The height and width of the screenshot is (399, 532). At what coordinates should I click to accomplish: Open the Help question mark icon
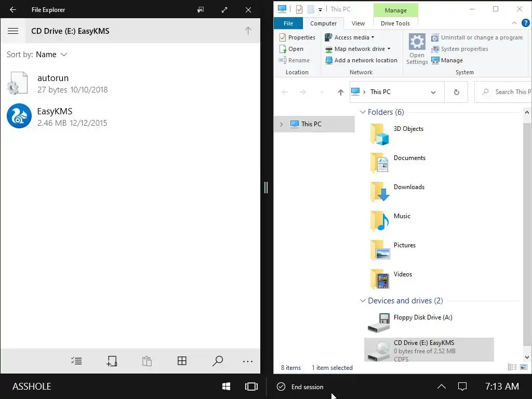(525, 23)
